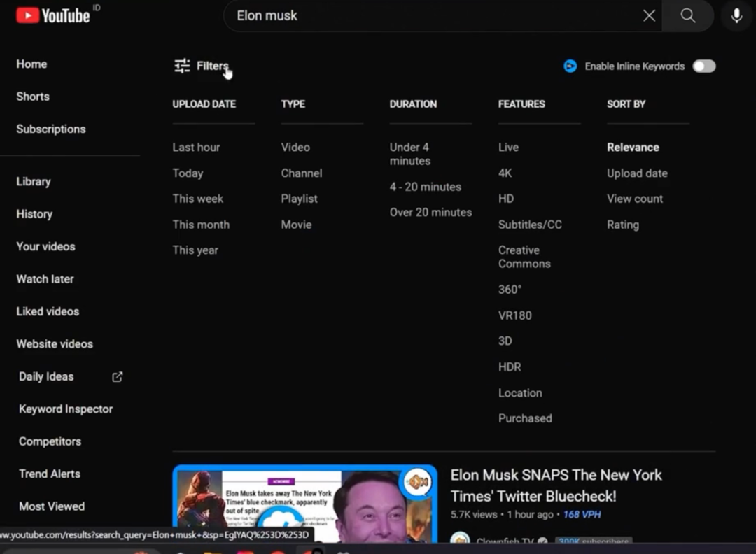Filter type to Playlist
This screenshot has width=756, height=554.
point(299,199)
